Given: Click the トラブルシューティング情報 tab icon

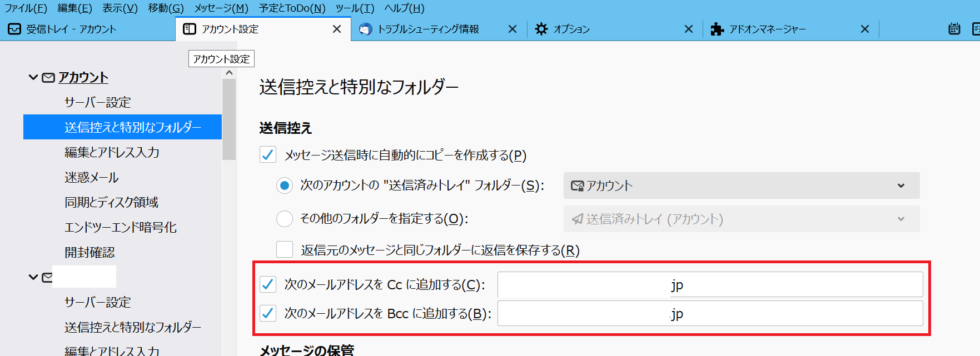Looking at the screenshot, I should (x=365, y=29).
